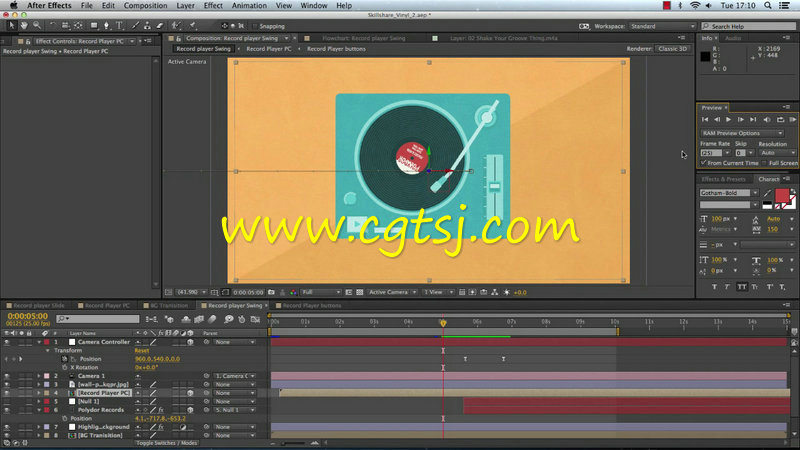
Task: Select the Pen tool
Action: click(106, 25)
